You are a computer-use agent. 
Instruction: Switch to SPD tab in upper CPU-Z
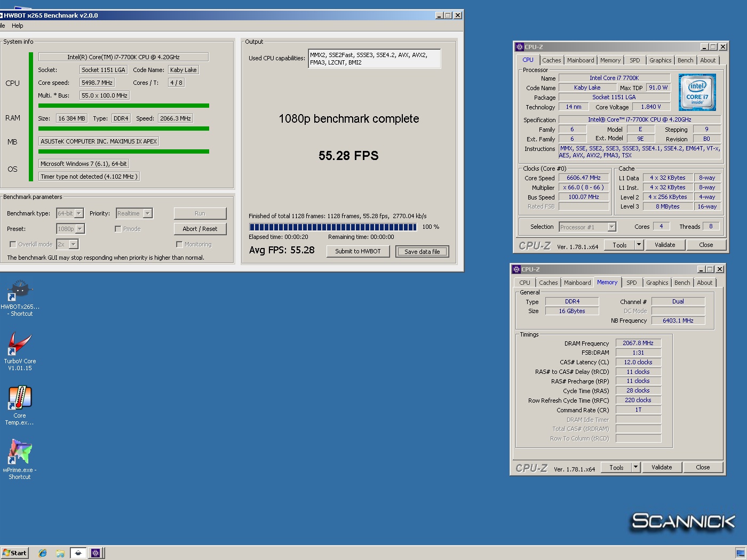635,61
